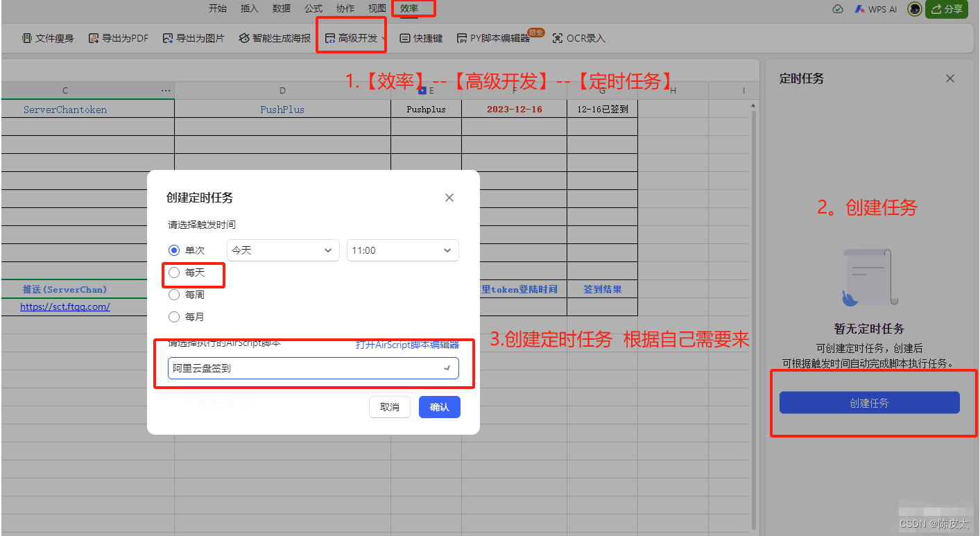Select the Pushplus cell in column E
This screenshot has width=980, height=536.
pyautogui.click(x=426, y=110)
